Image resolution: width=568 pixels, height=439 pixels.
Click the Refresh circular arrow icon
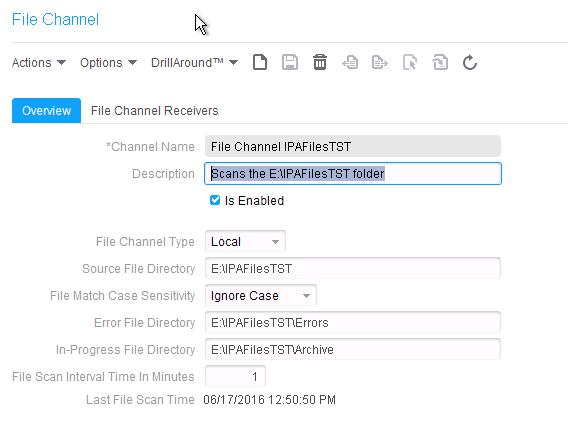click(x=470, y=62)
